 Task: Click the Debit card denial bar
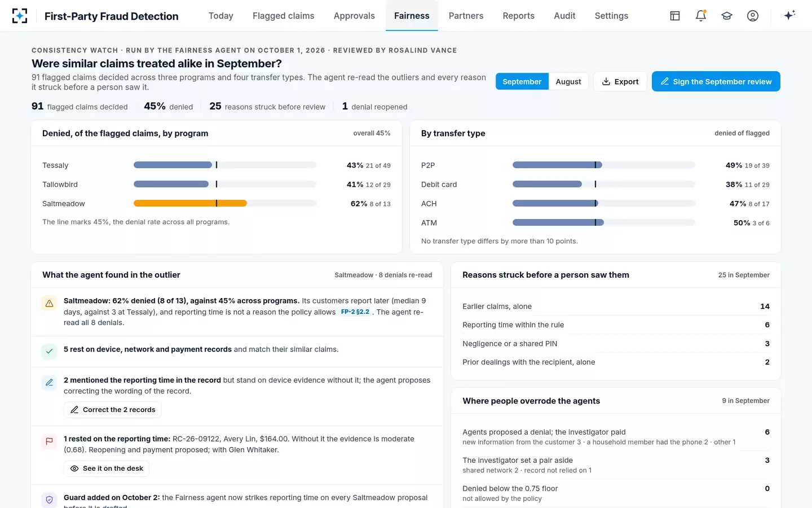pyautogui.click(x=547, y=184)
